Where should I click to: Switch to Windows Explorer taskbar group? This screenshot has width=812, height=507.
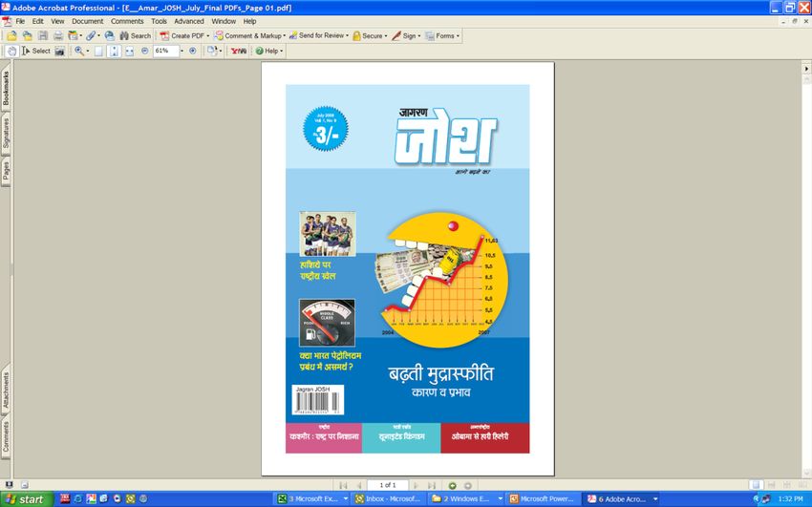(x=466, y=499)
